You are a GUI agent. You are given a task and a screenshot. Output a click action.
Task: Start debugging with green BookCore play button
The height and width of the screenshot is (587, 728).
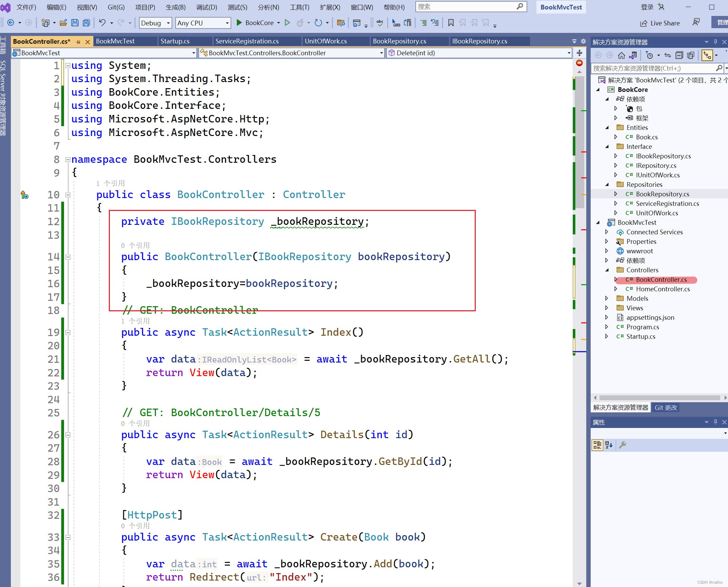239,23
